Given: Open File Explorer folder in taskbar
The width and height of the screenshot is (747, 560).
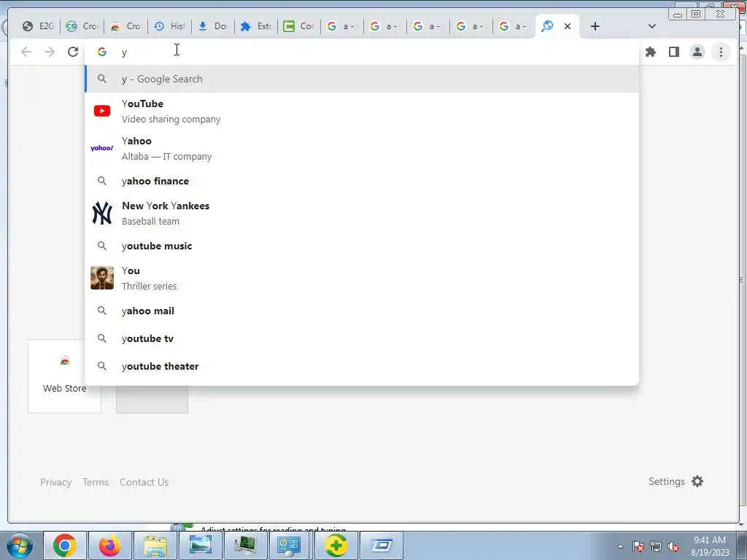Looking at the screenshot, I should (155, 545).
